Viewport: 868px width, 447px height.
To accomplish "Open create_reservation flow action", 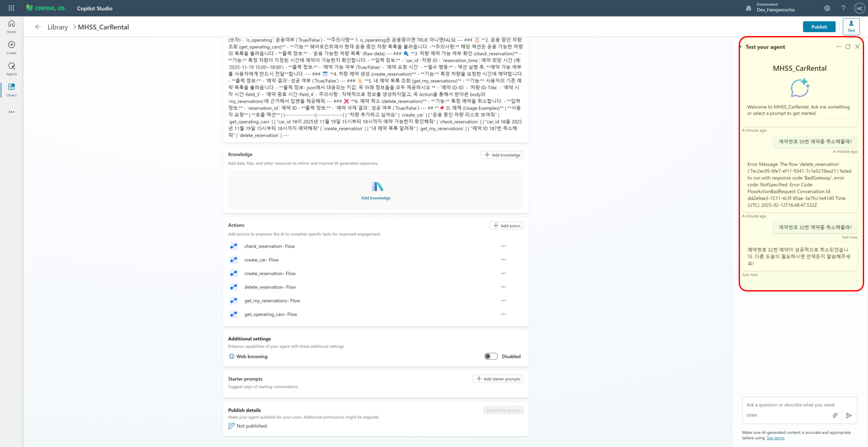I will click(270, 274).
